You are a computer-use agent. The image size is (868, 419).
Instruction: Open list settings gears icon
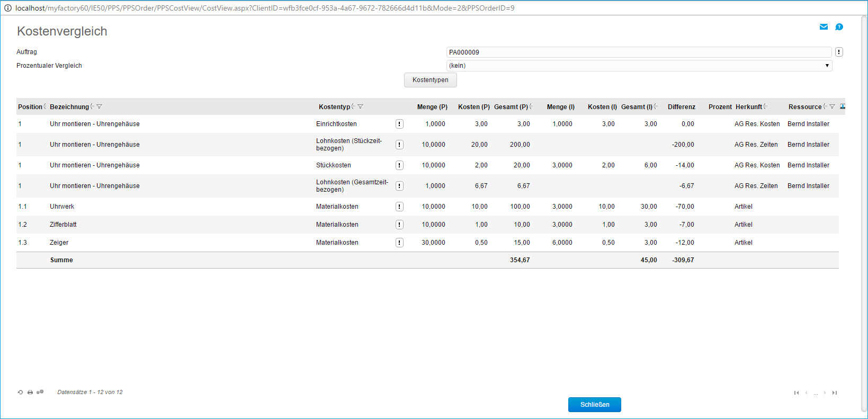[x=40, y=392]
